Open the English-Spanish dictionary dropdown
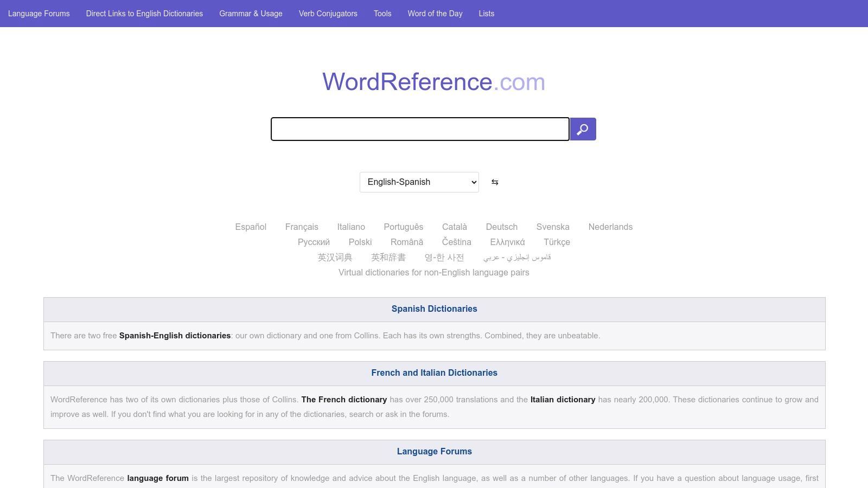The image size is (868, 488). point(418,182)
